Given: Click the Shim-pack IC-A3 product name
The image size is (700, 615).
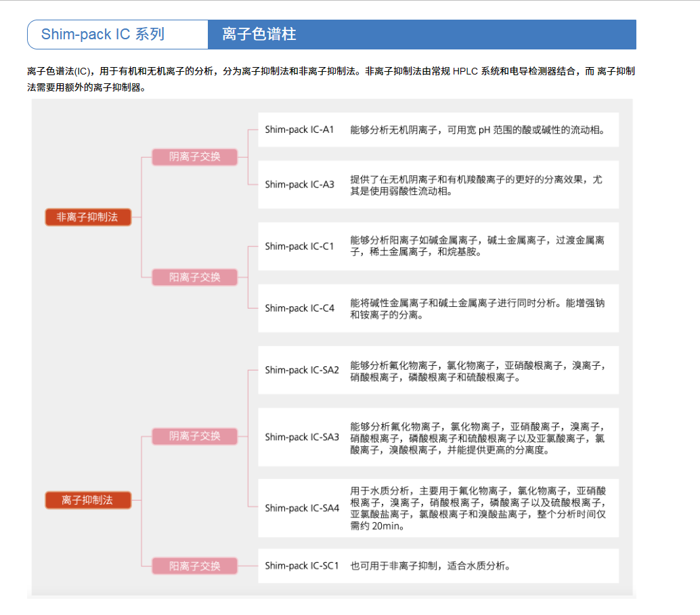Looking at the screenshot, I should coord(299,184).
